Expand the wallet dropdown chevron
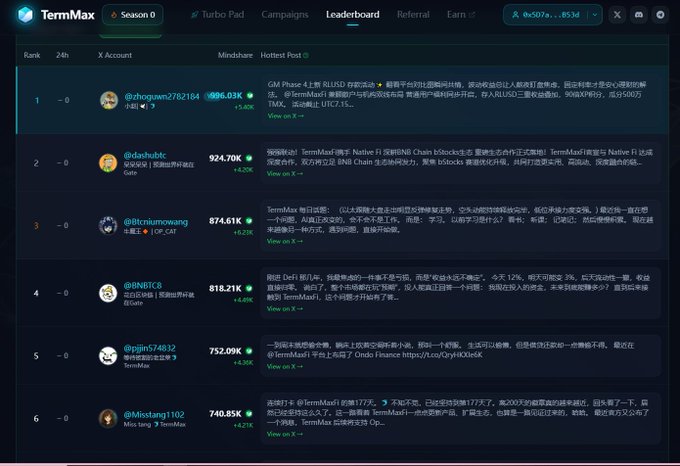This screenshot has height=466, width=680. tap(595, 15)
